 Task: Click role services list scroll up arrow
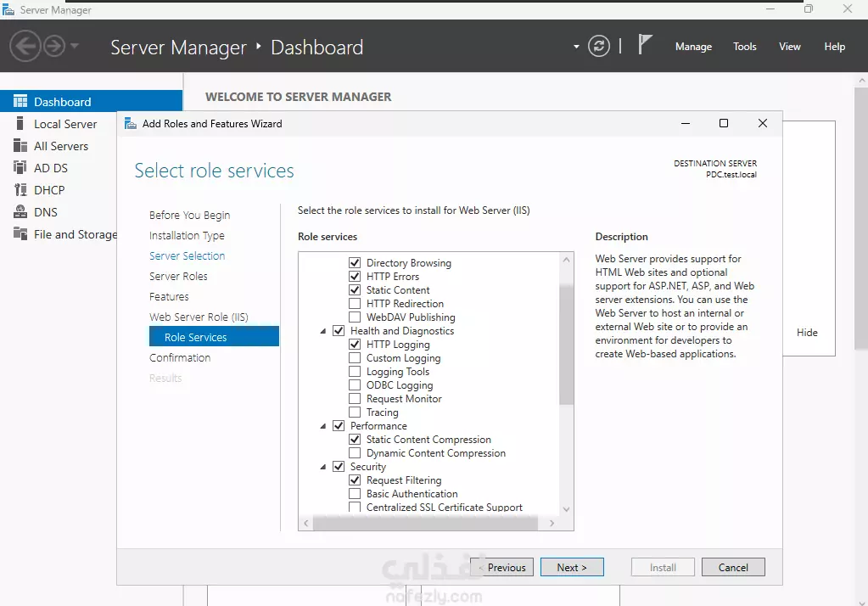point(566,259)
